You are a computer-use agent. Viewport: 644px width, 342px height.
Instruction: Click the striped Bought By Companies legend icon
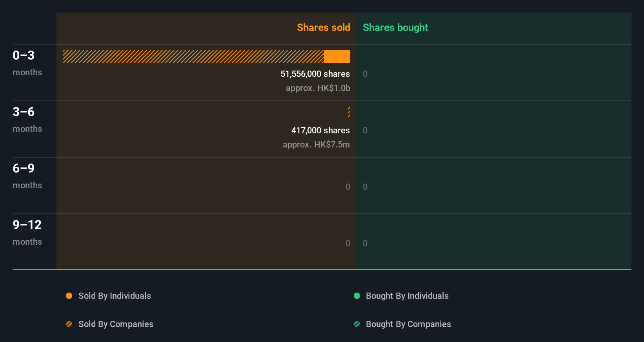point(357,324)
